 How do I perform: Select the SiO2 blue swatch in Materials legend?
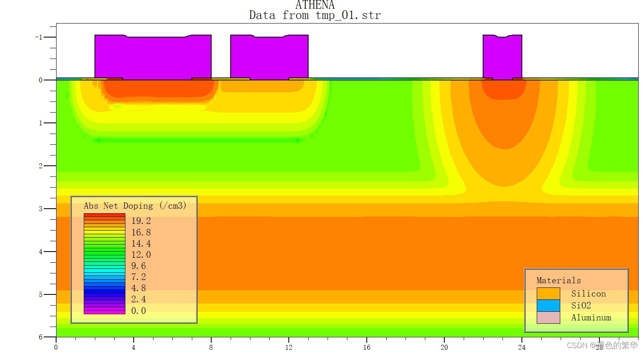point(548,306)
